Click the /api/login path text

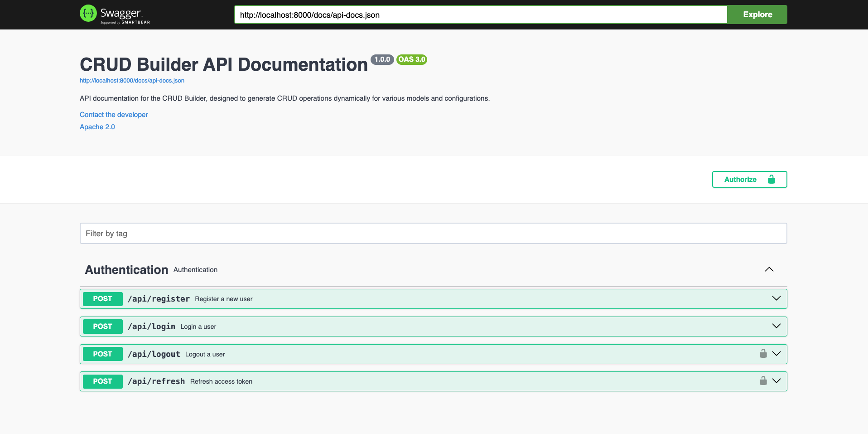[151, 327]
